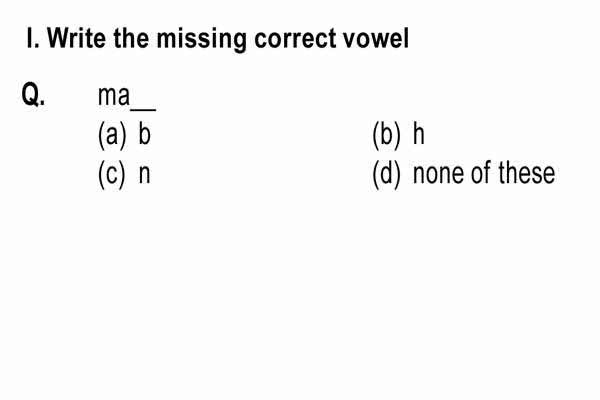The height and width of the screenshot is (400, 600).
Task: Click the letters "ma" in the question
Action: pos(114,96)
